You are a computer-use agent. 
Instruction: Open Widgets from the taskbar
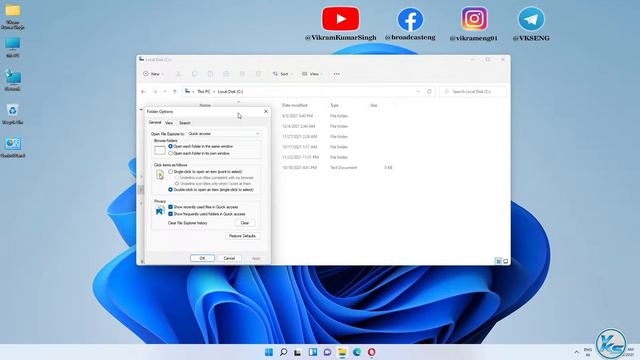(313, 352)
